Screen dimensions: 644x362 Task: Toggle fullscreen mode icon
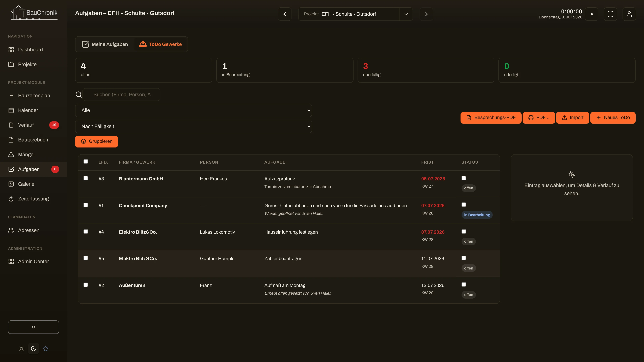coord(610,14)
